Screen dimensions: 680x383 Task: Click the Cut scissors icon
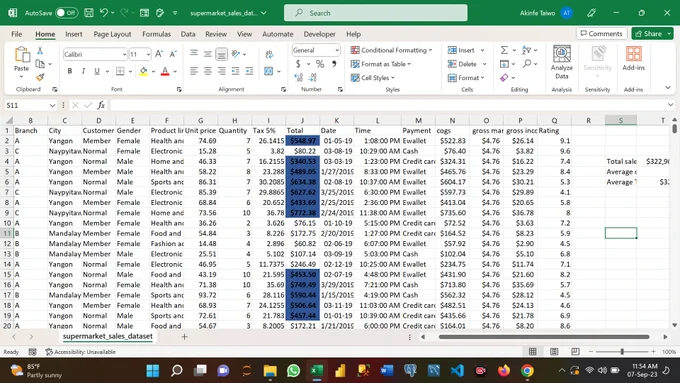(40, 50)
